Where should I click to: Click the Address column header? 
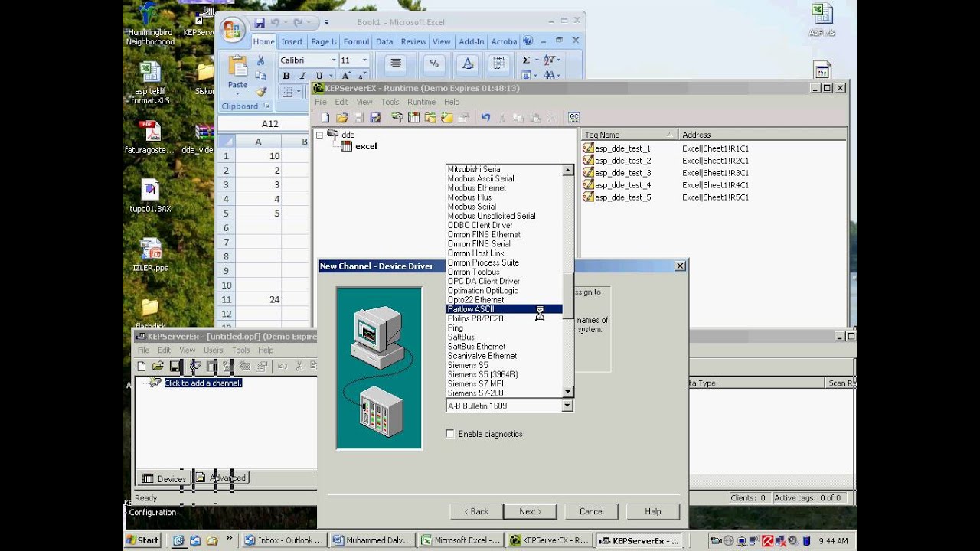point(763,135)
